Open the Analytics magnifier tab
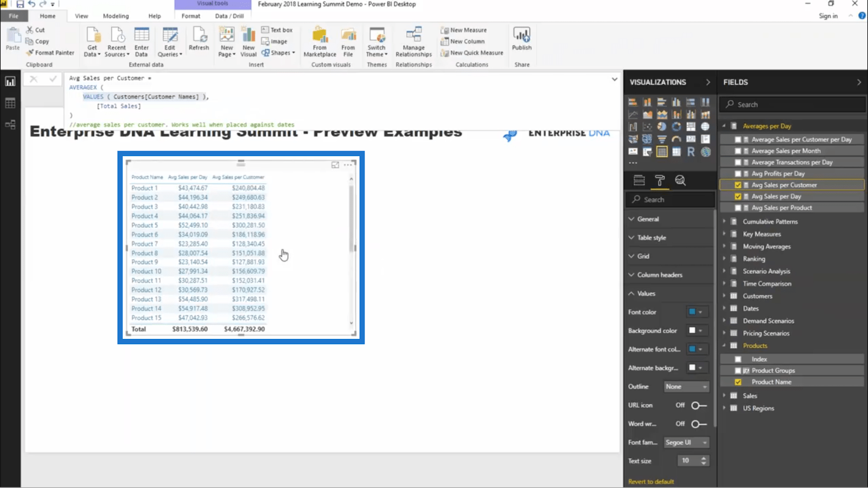 [x=680, y=181]
